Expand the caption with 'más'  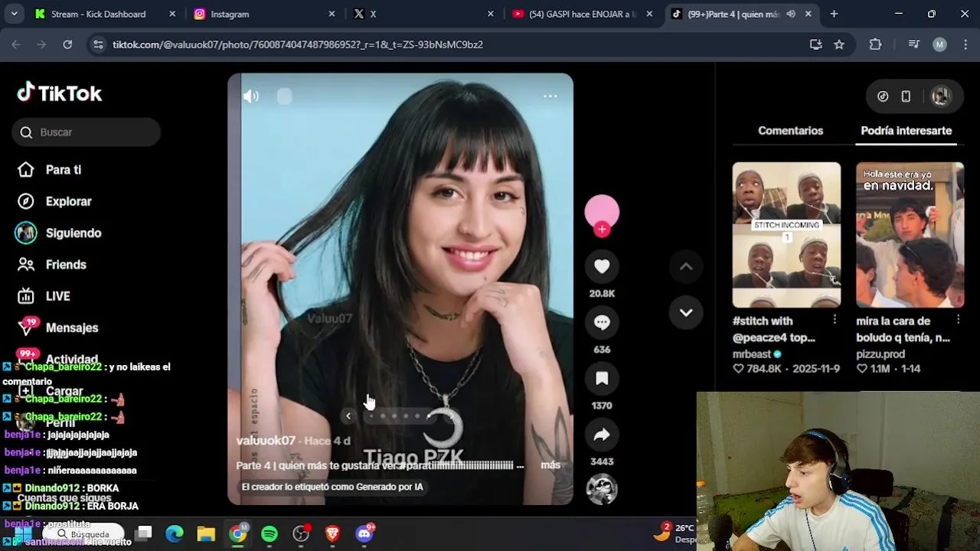coord(550,465)
